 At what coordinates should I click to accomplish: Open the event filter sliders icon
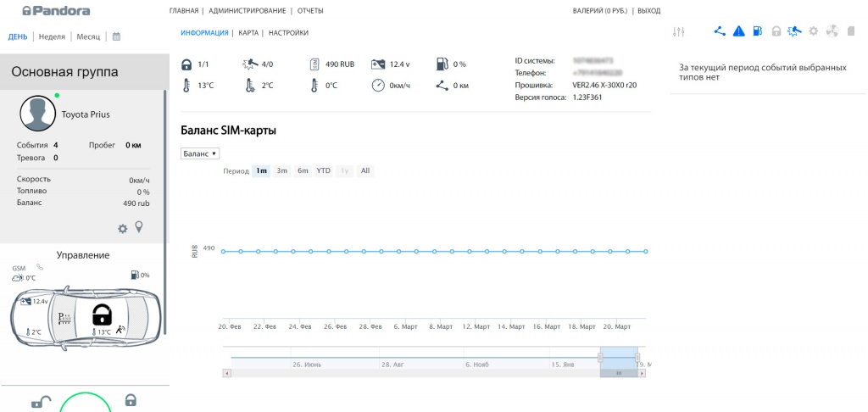coord(678,32)
